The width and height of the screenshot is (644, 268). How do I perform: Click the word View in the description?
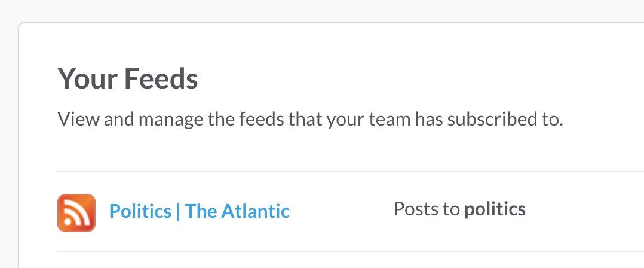[78, 120]
